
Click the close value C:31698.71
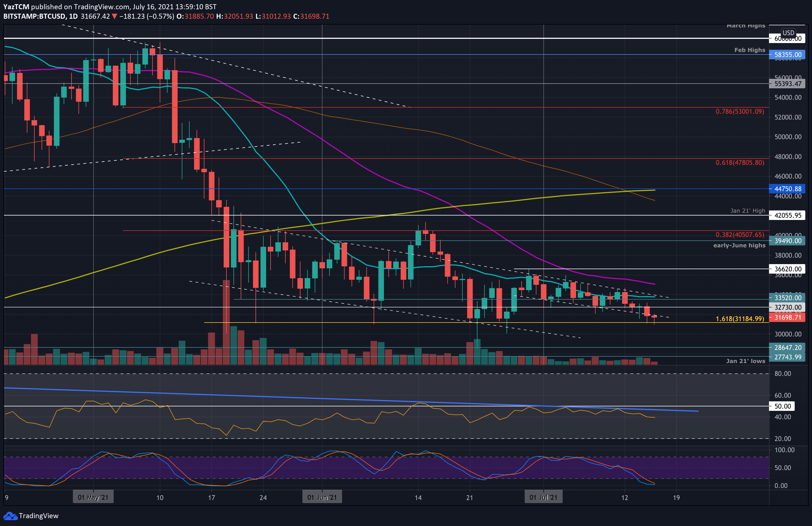[x=311, y=16]
